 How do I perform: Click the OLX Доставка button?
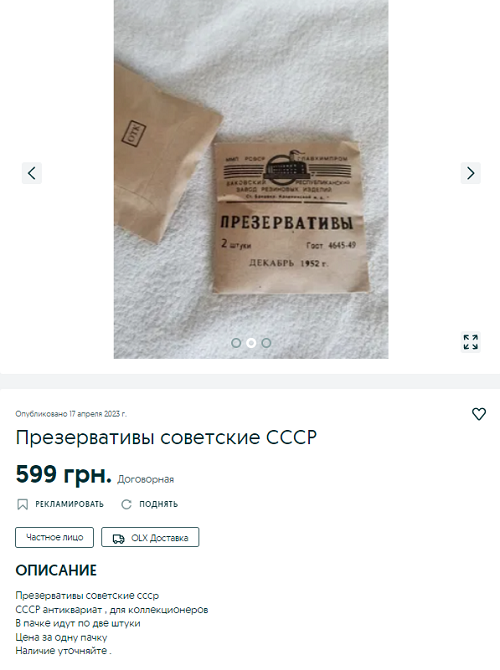click(150, 537)
